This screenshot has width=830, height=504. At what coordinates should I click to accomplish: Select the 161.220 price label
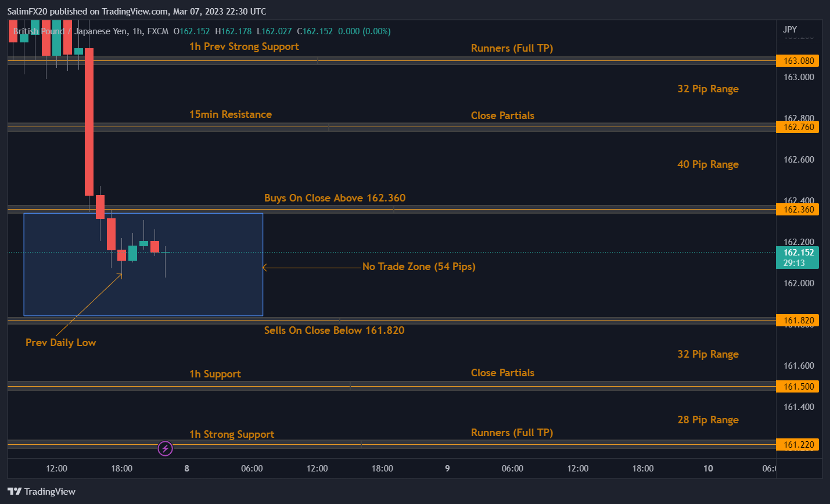pos(798,445)
